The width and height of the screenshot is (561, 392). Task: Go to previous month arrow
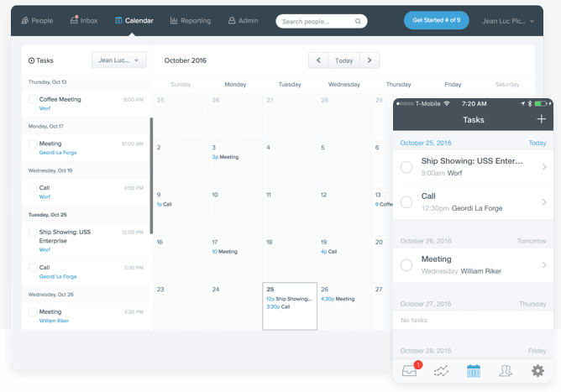pyautogui.click(x=318, y=60)
